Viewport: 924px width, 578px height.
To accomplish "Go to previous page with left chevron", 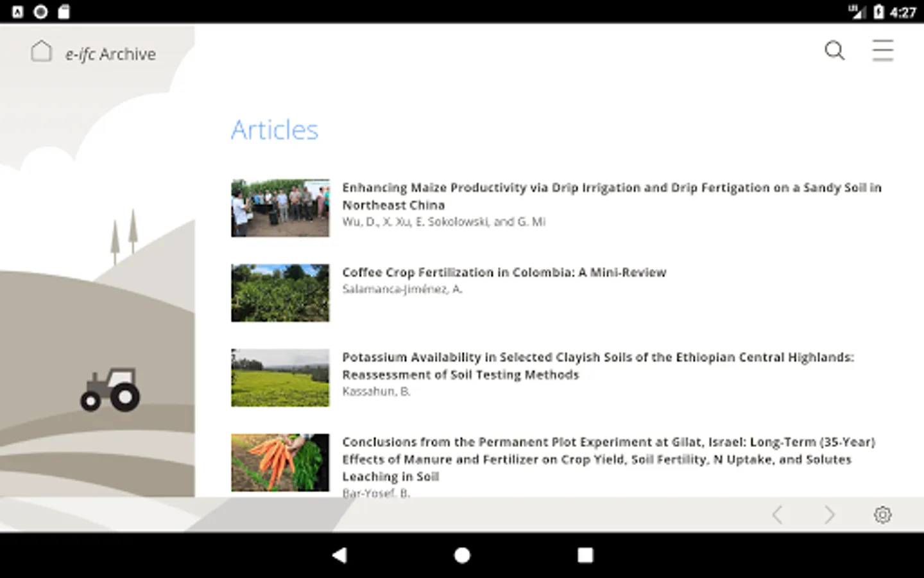I will coord(778,514).
